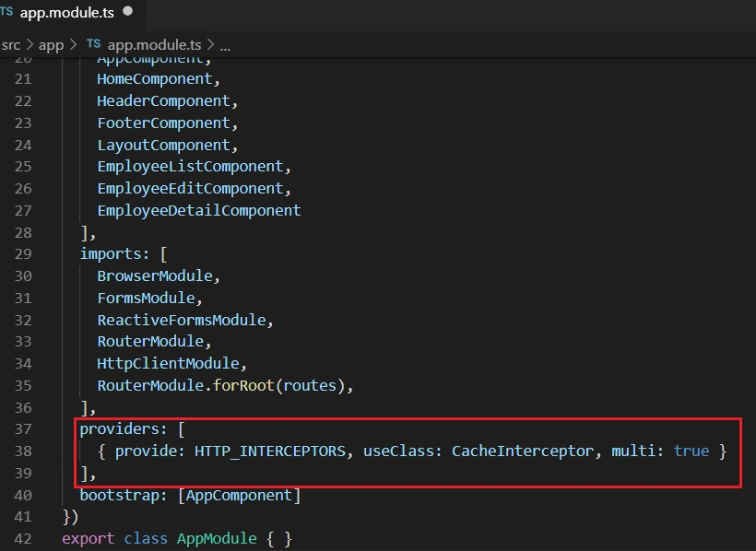Screen dimensions: 756x551
Task: Click the unsaved dot on app.module.ts tab
Action: (x=128, y=11)
